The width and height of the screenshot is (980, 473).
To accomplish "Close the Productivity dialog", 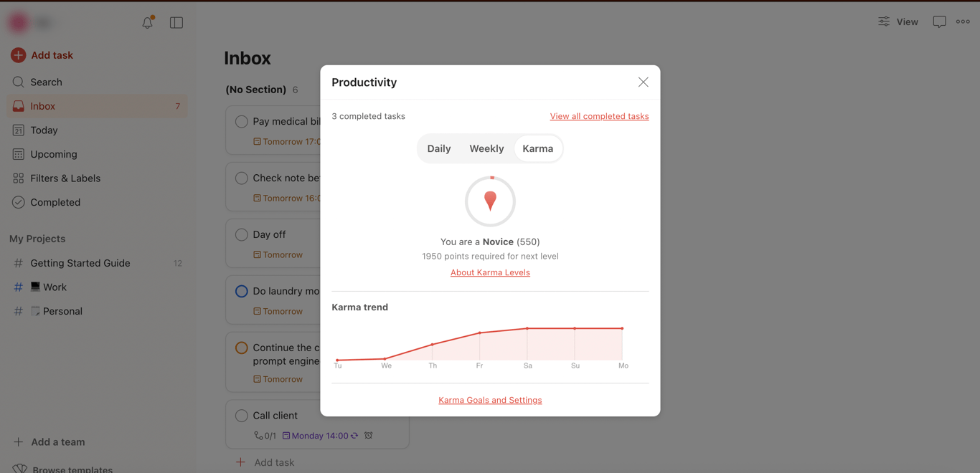I will [x=643, y=82].
